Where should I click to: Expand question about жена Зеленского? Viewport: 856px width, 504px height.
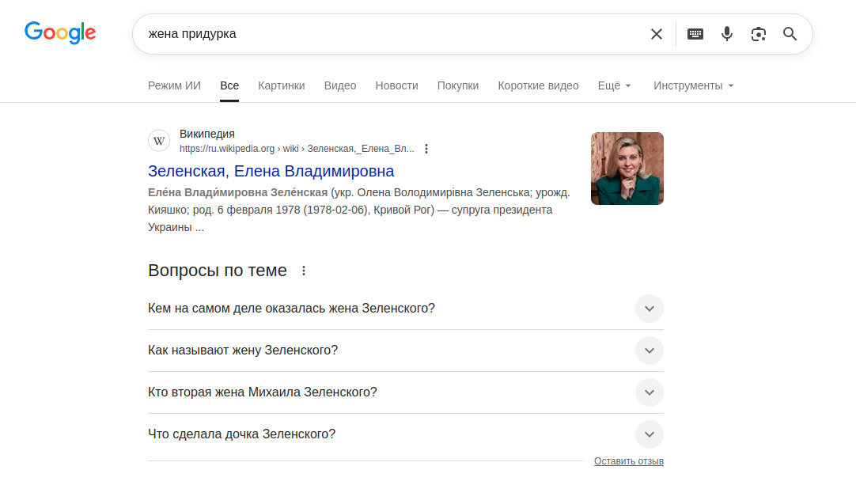coord(649,309)
